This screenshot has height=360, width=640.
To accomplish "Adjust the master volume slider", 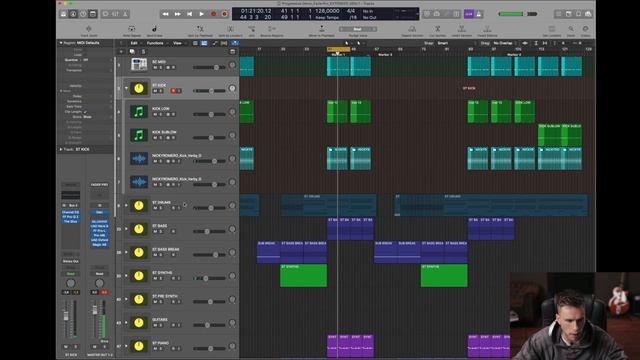I will (517, 14).
